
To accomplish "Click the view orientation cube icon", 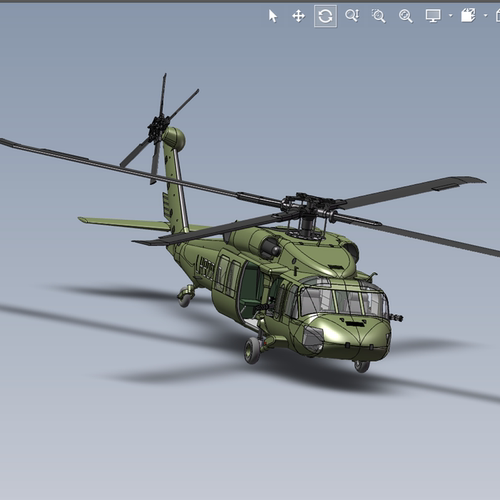I will pos(468,15).
